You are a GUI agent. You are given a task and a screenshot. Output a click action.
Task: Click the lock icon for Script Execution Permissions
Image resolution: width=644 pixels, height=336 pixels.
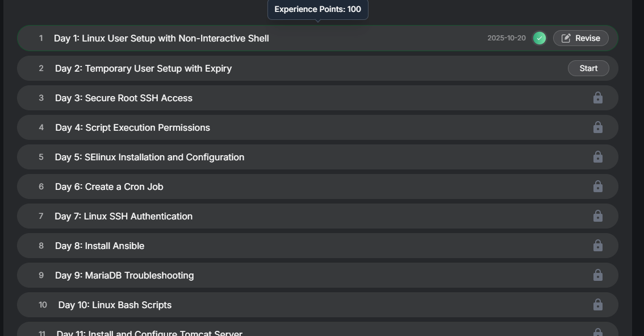pyautogui.click(x=597, y=127)
